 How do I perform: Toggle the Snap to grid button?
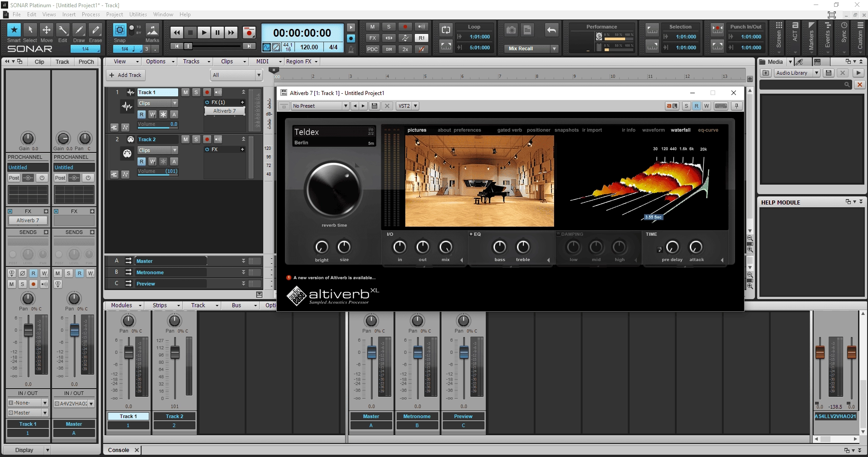tap(119, 30)
